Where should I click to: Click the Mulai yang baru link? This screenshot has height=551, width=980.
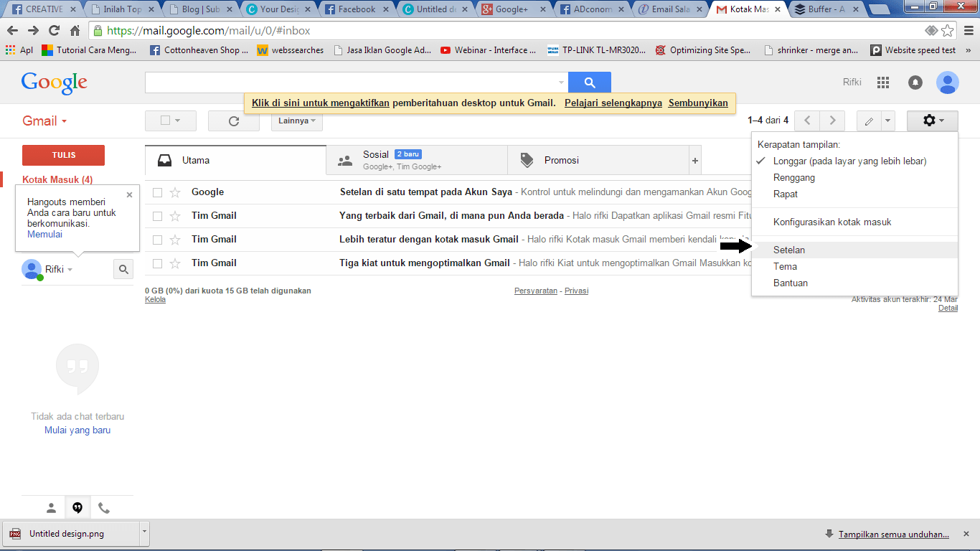[x=77, y=430]
